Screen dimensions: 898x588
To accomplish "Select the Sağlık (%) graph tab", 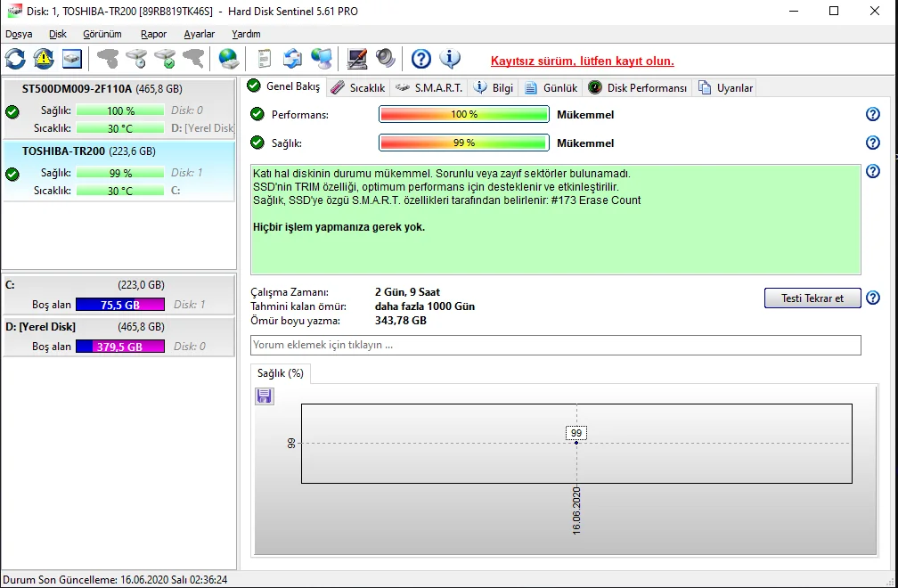I will click(281, 373).
